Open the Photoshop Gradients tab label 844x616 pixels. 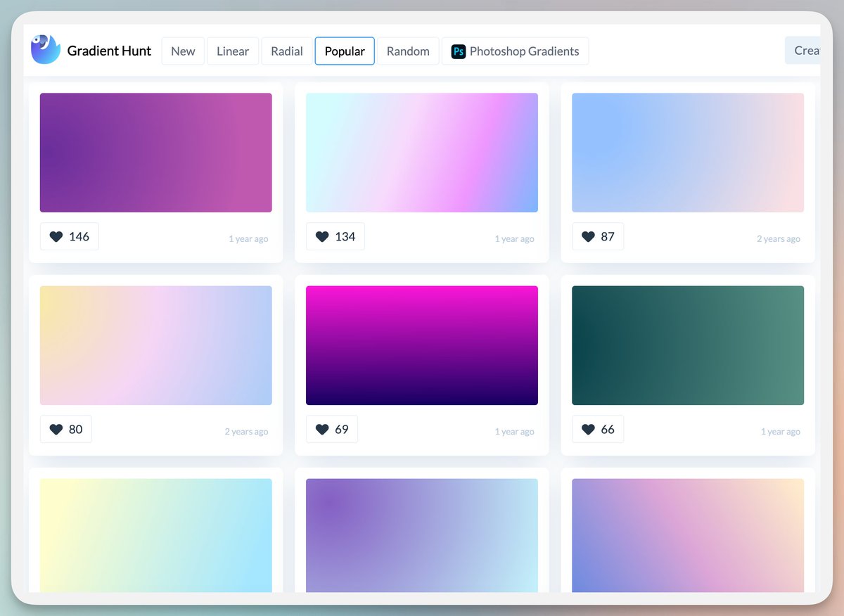pyautogui.click(x=524, y=51)
